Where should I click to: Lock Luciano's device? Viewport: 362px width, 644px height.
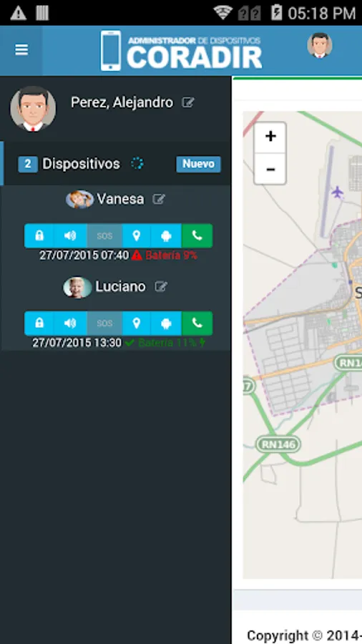(39, 323)
